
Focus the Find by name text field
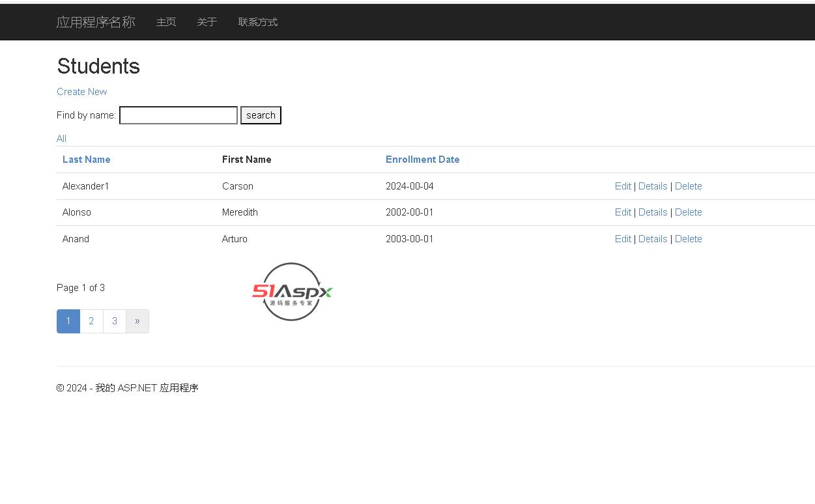coord(179,115)
